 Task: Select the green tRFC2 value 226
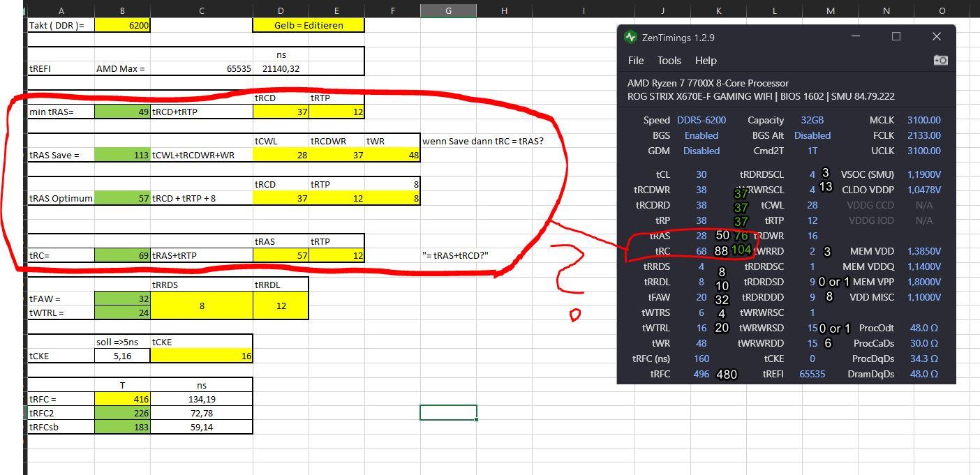click(122, 413)
